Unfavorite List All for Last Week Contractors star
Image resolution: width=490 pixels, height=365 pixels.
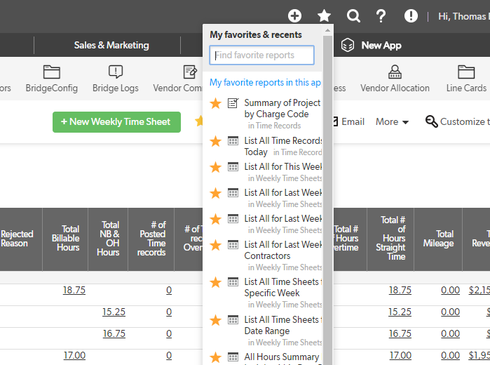click(x=216, y=245)
